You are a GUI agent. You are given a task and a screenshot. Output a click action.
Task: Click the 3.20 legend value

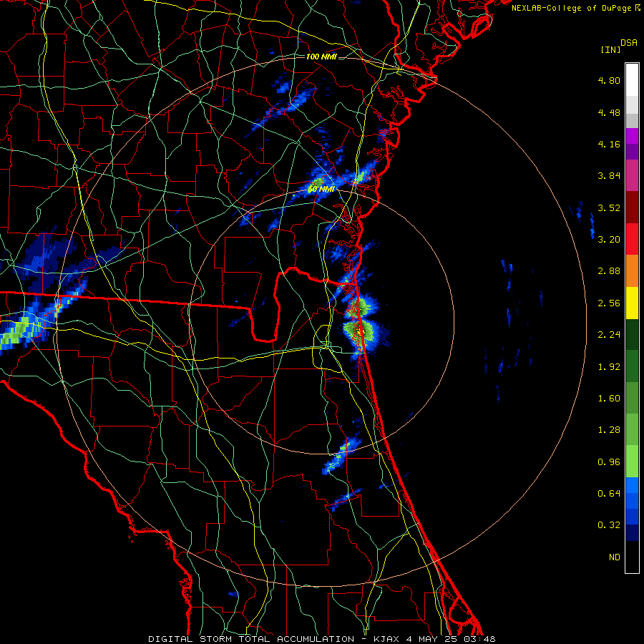pyautogui.click(x=609, y=240)
